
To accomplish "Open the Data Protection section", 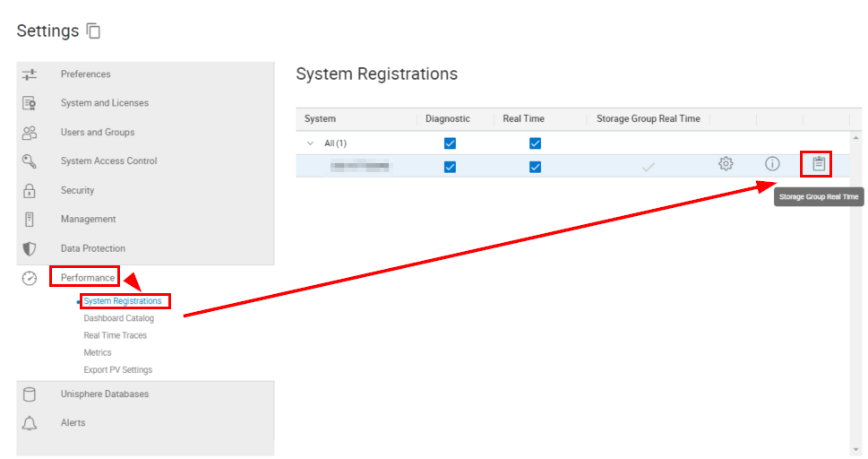I will pyautogui.click(x=93, y=249).
